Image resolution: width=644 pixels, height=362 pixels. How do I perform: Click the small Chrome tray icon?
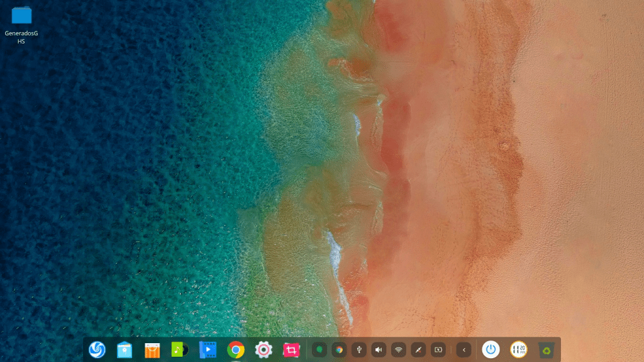(339, 349)
